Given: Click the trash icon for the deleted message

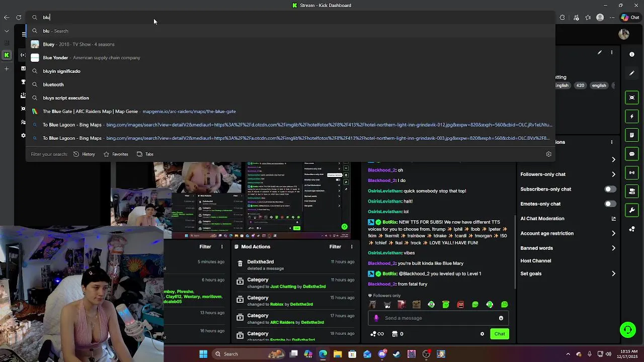Looking at the screenshot, I should 240,263.
